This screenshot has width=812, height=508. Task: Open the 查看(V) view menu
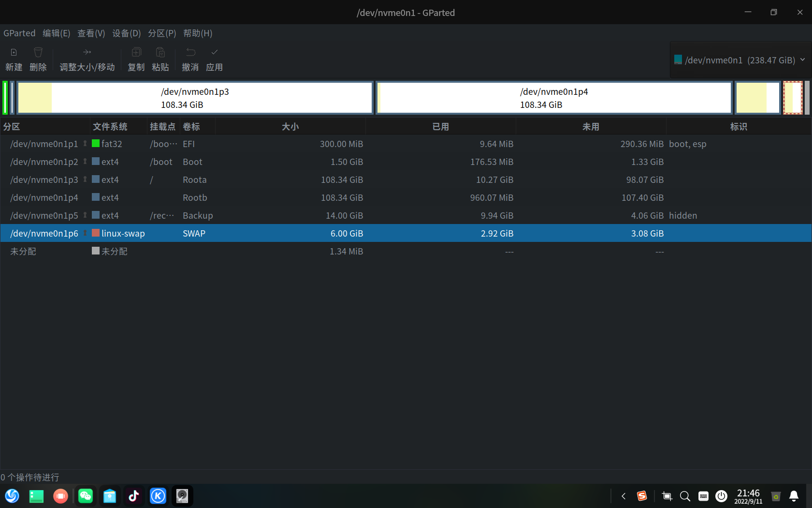91,33
